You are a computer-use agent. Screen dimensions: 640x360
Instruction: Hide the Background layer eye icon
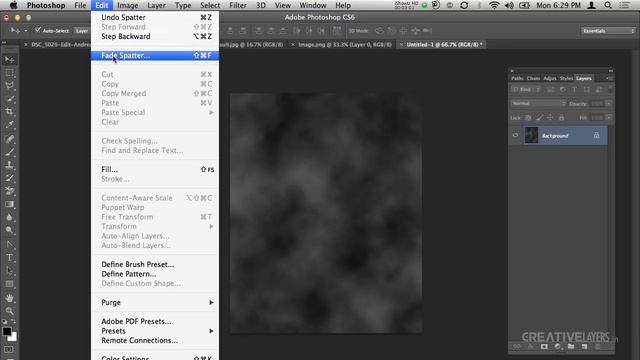click(515, 136)
